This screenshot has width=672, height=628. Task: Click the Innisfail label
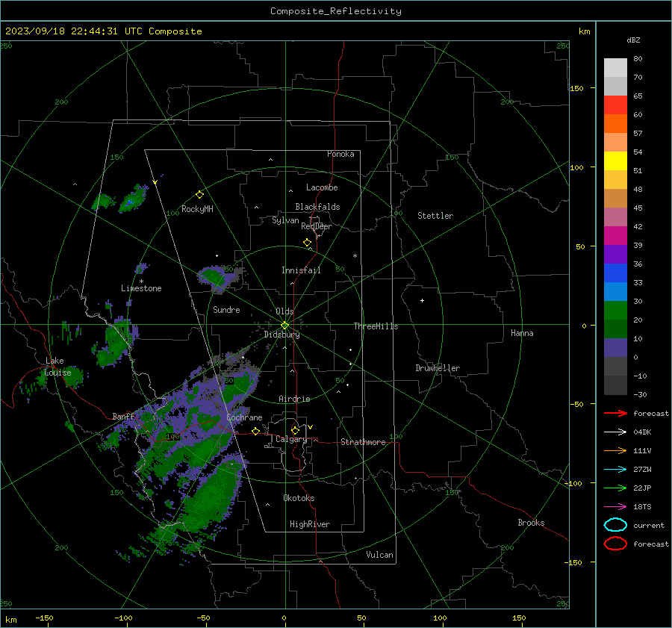[x=301, y=270]
